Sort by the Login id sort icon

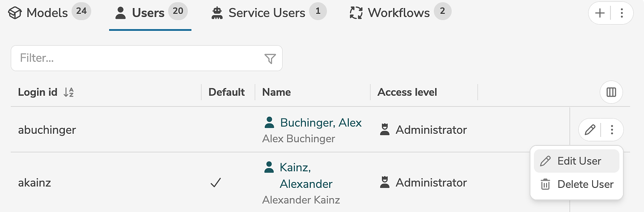point(68,93)
